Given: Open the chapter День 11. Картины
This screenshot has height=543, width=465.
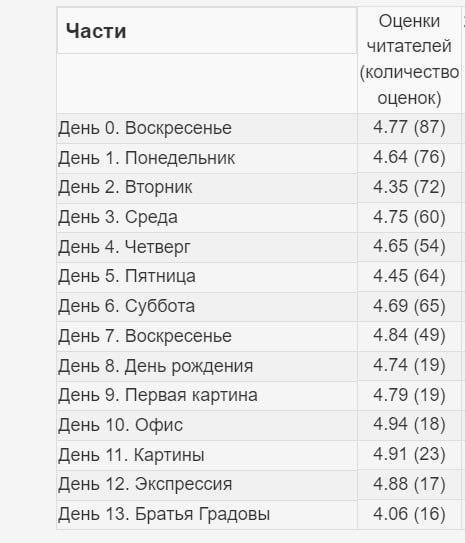Looking at the screenshot, I should point(131,455).
